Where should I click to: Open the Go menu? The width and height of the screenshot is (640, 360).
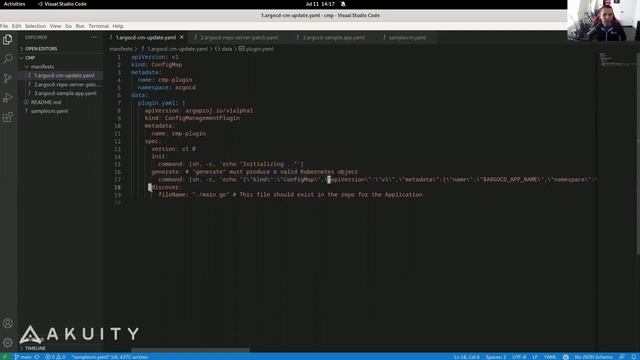click(68, 26)
